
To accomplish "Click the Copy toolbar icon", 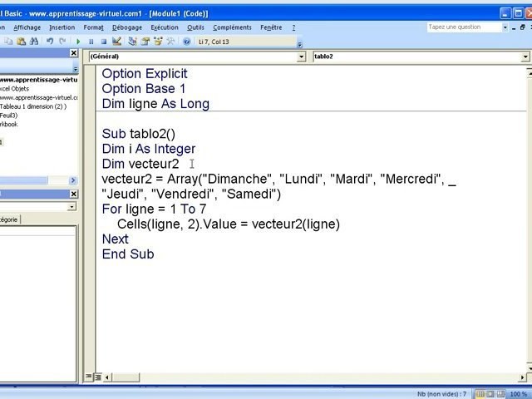I will pos(8,42).
